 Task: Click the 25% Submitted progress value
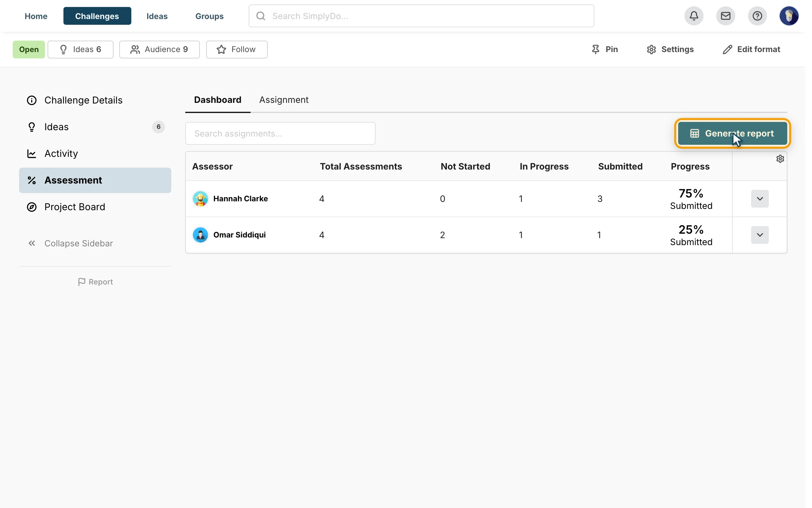tap(691, 235)
